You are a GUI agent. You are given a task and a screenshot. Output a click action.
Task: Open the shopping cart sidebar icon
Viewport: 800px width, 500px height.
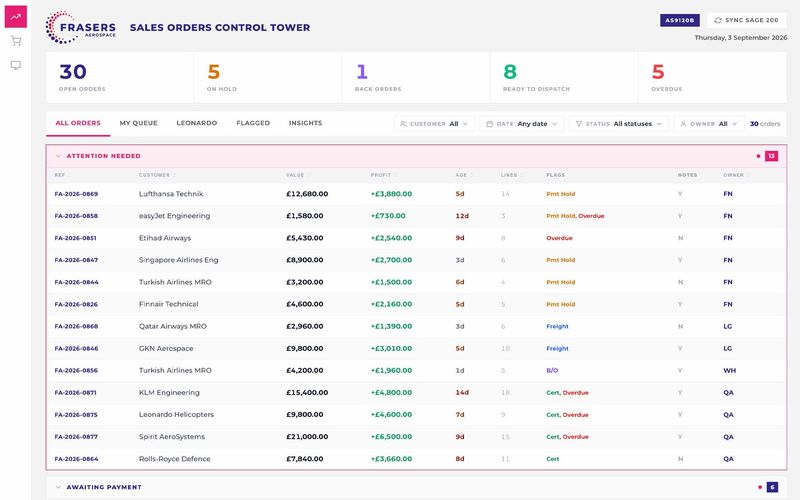(16, 41)
